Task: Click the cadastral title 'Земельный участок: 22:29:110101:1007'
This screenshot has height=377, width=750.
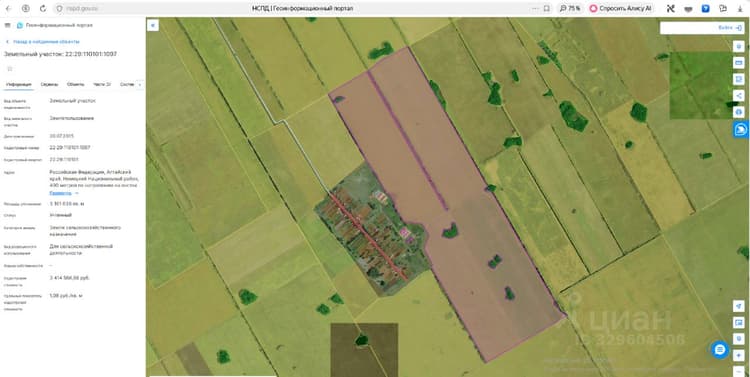Action: coord(60,54)
